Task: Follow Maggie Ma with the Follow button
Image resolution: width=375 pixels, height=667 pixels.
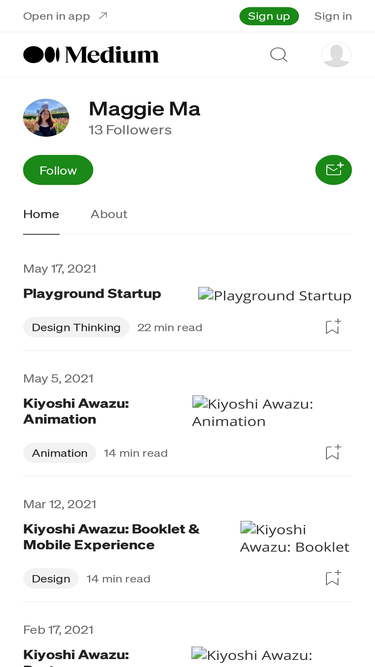Action: (x=58, y=170)
